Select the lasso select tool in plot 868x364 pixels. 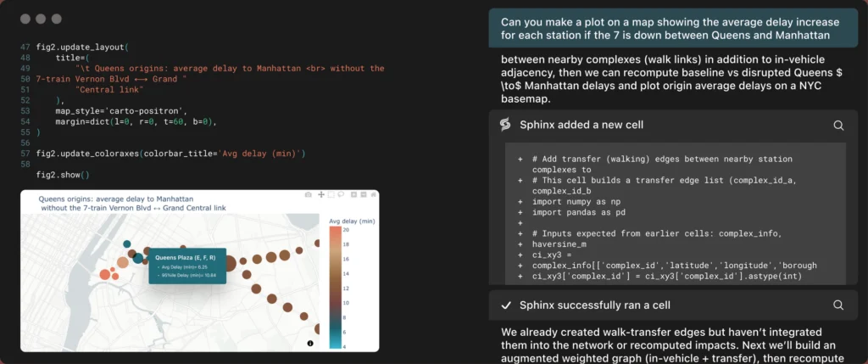point(341,194)
